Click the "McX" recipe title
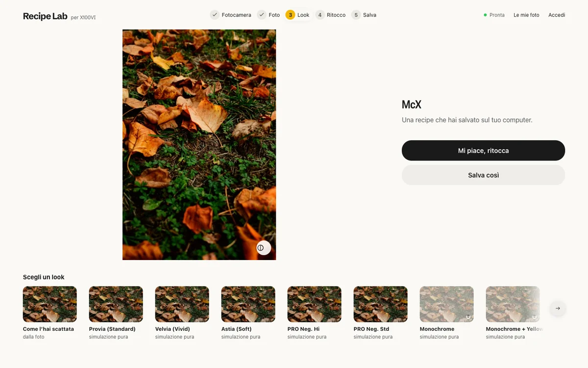This screenshot has width=588, height=368. pos(412,105)
